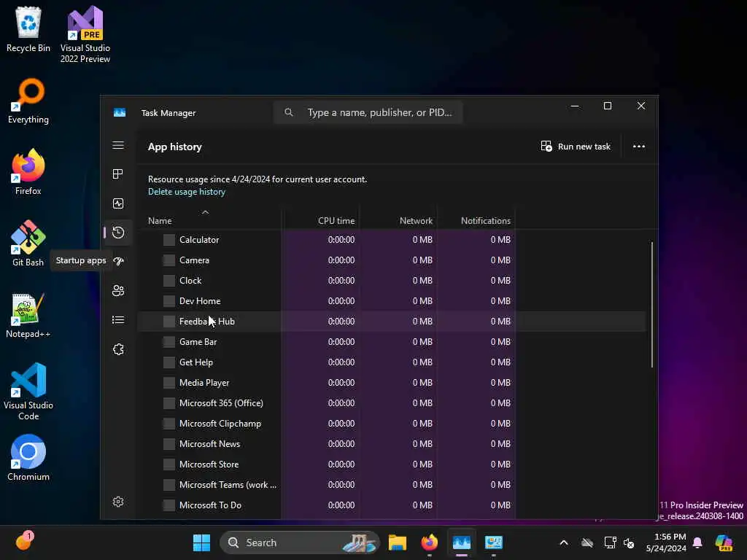
Task: Open Firefox from the taskbar
Action: pos(429,542)
